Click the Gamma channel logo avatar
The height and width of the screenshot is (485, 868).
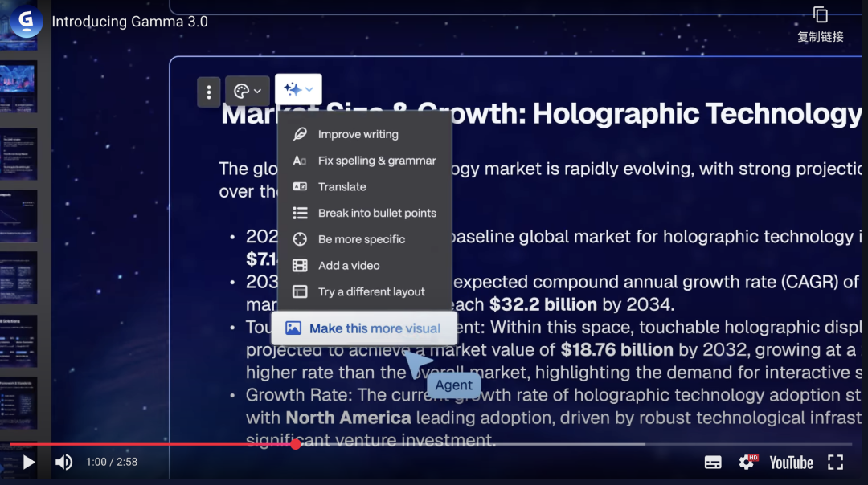coord(27,22)
